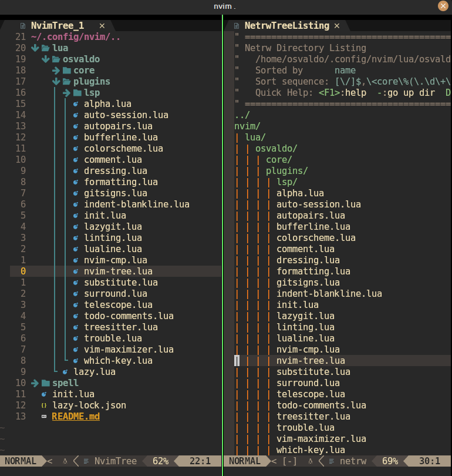
Task: Open lazy-lock.json in NvimTree
Action: point(89,405)
